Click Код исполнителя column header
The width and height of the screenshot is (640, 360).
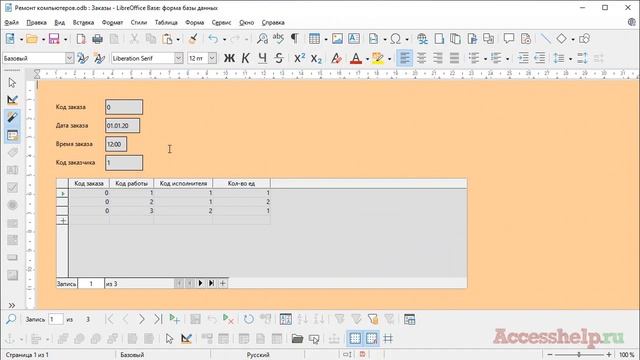[x=183, y=183]
